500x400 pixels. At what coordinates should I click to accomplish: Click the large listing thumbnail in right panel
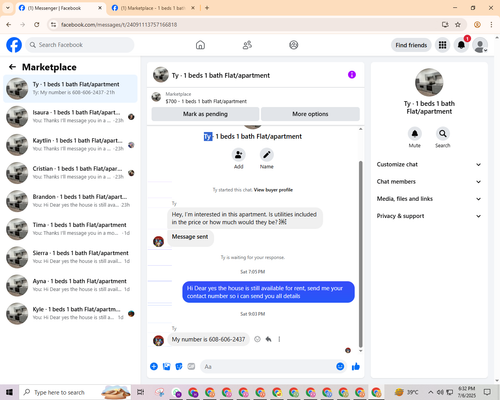[x=429, y=82]
